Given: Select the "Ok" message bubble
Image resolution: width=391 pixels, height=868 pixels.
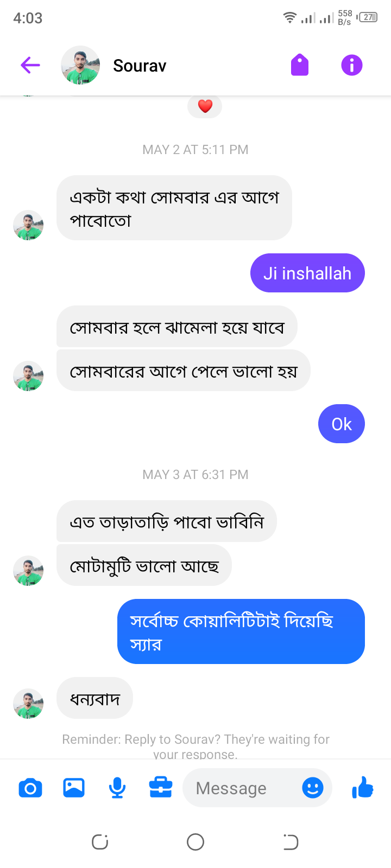Looking at the screenshot, I should pyautogui.click(x=341, y=424).
